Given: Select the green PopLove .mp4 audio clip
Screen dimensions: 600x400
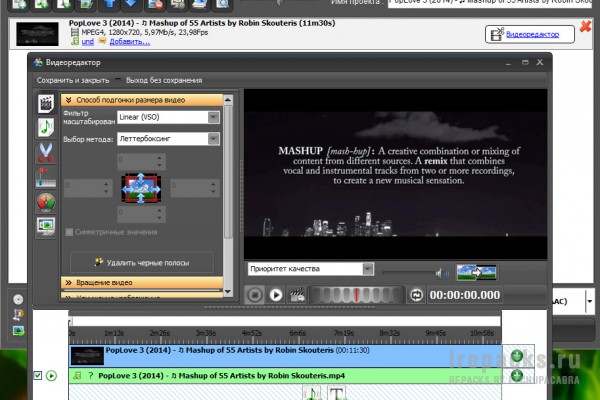Looking at the screenshot, I should [285, 376].
